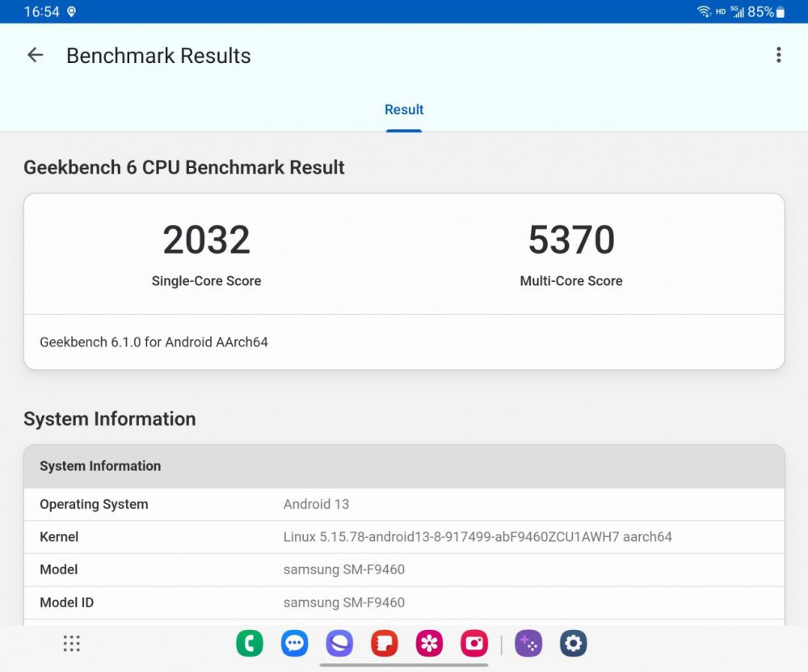Tap the 5G signal strength icon
Viewport: 808px width, 672px height.
tap(738, 11)
